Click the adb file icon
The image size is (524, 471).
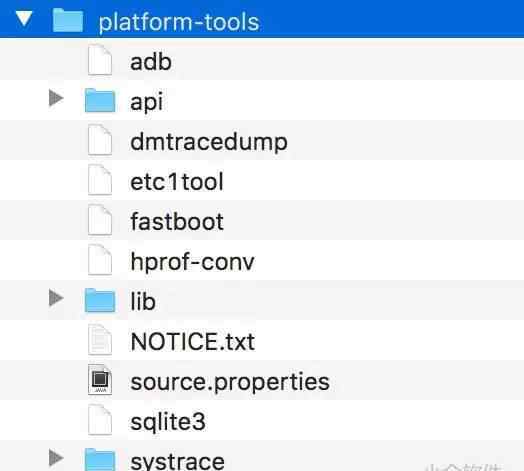click(100, 60)
